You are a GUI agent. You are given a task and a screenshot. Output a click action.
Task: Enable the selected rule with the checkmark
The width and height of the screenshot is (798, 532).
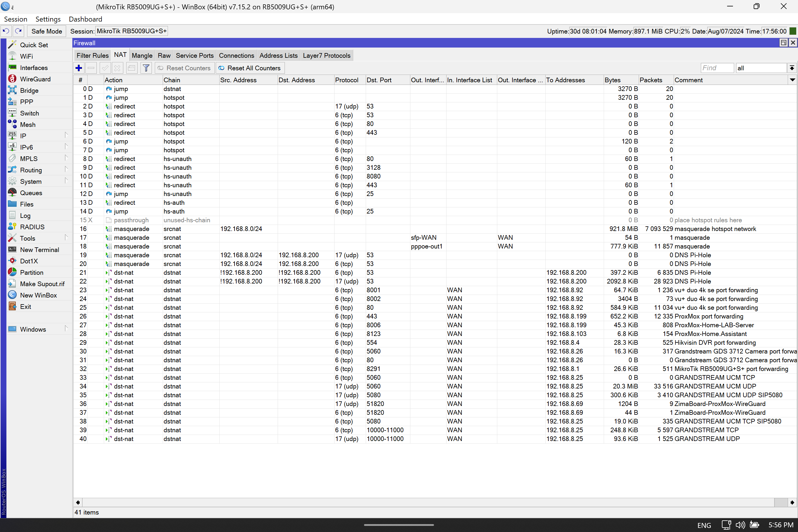point(104,68)
